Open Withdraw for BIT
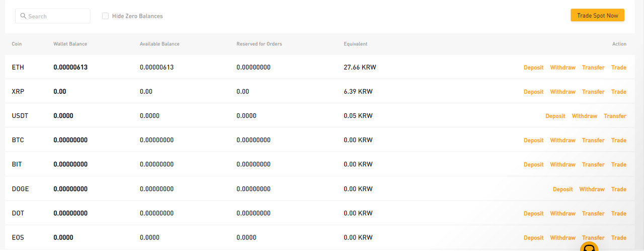Screen dimensions: 644x251 coord(562,164)
